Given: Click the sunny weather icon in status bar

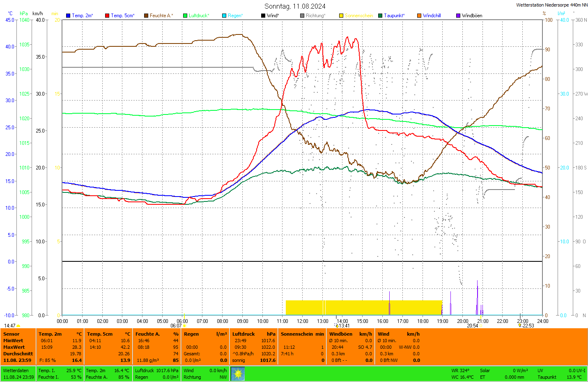Looking at the screenshot, I should pos(238,374).
